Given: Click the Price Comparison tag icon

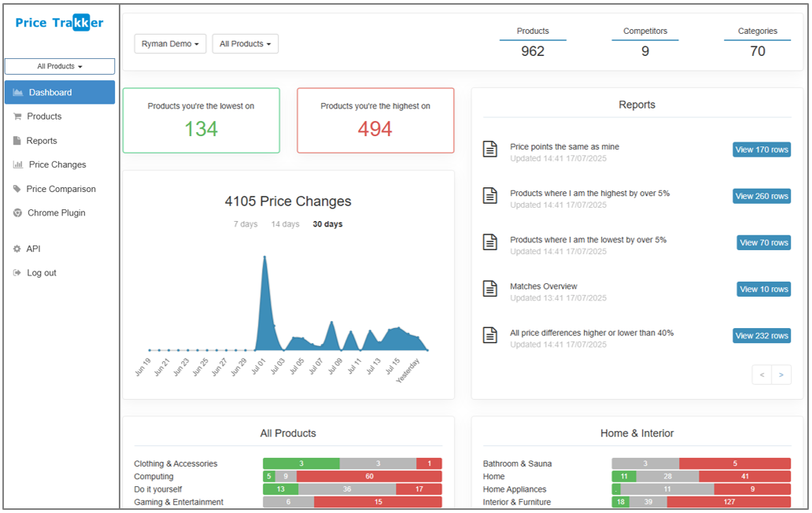Looking at the screenshot, I should [x=17, y=189].
